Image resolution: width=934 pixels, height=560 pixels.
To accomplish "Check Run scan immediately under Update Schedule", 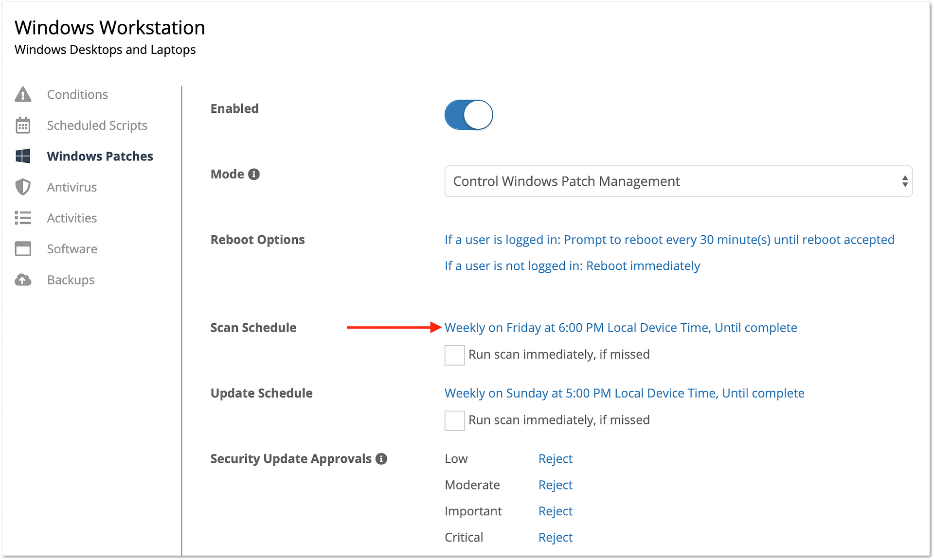I will coord(454,420).
